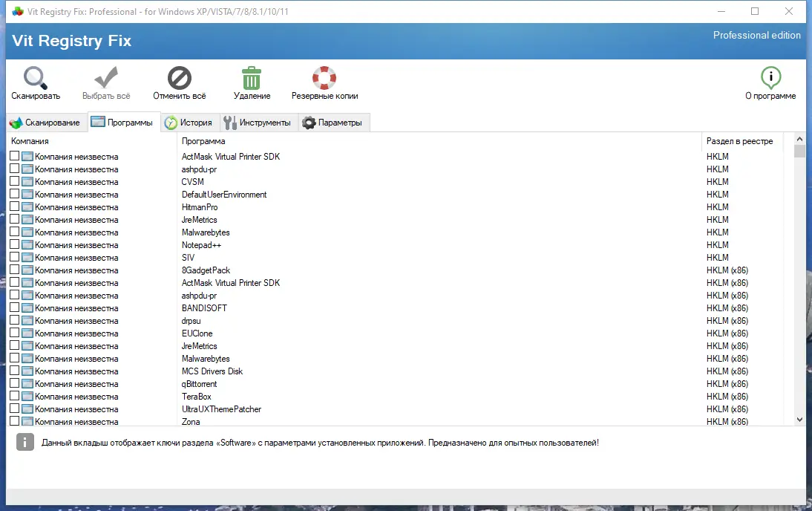Switch to the Параметры tab
The image size is (812, 511).
pyautogui.click(x=333, y=123)
